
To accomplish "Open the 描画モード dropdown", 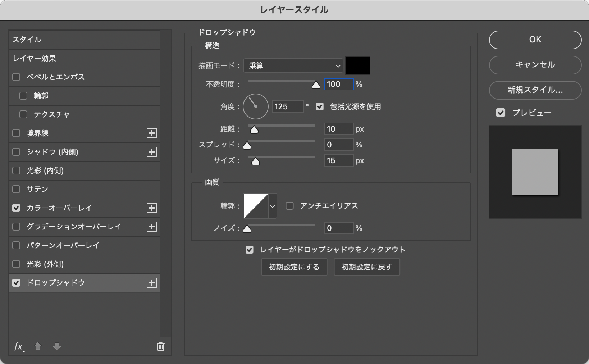I will click(x=293, y=65).
